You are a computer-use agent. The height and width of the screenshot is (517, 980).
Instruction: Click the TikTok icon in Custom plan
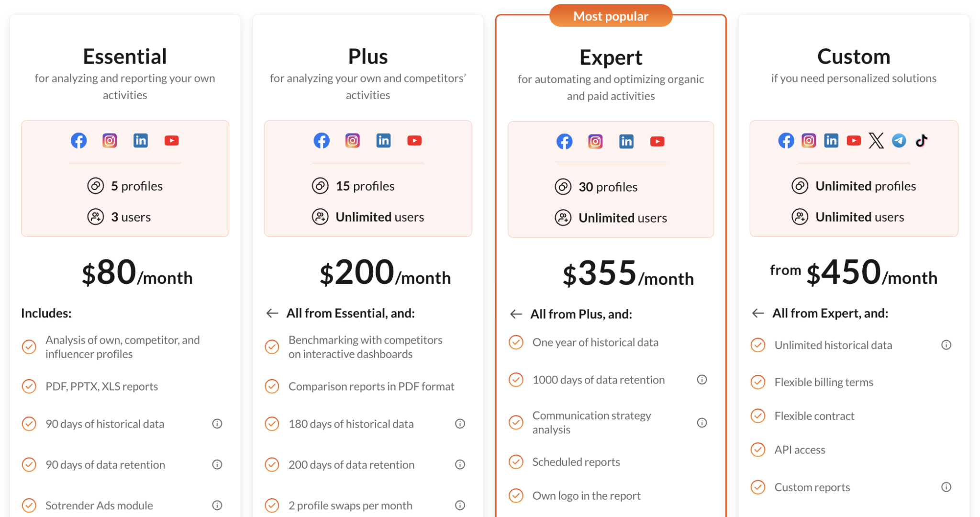921,140
